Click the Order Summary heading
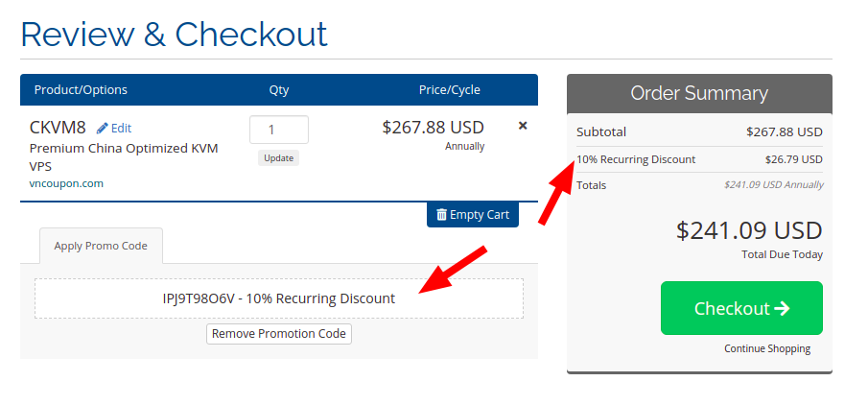868x405 pixels. (x=699, y=93)
